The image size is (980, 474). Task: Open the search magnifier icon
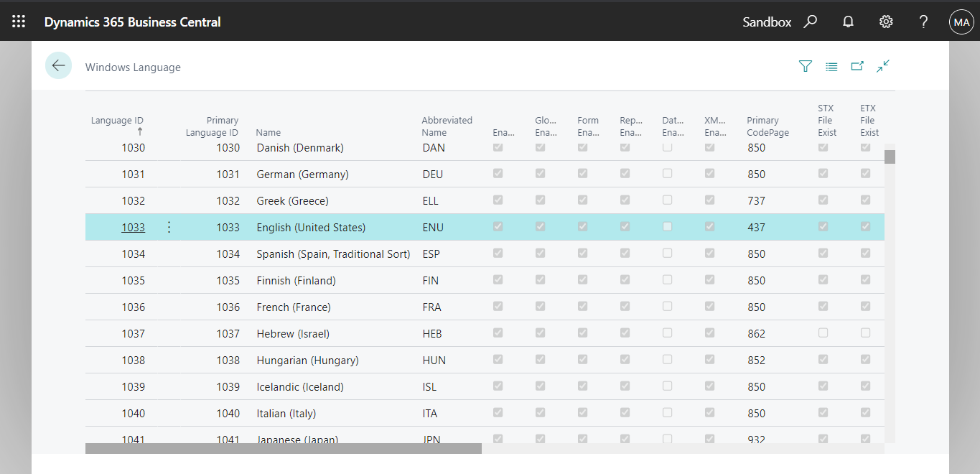811,22
